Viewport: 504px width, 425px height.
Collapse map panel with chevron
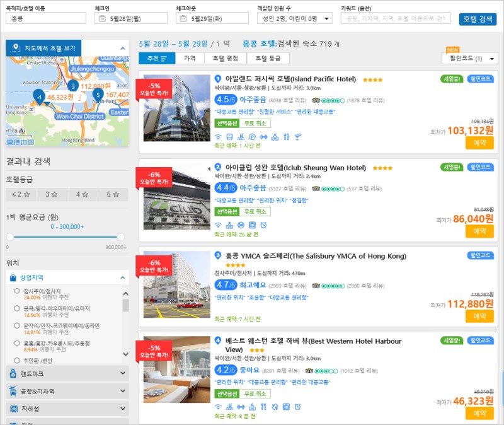click(122, 49)
